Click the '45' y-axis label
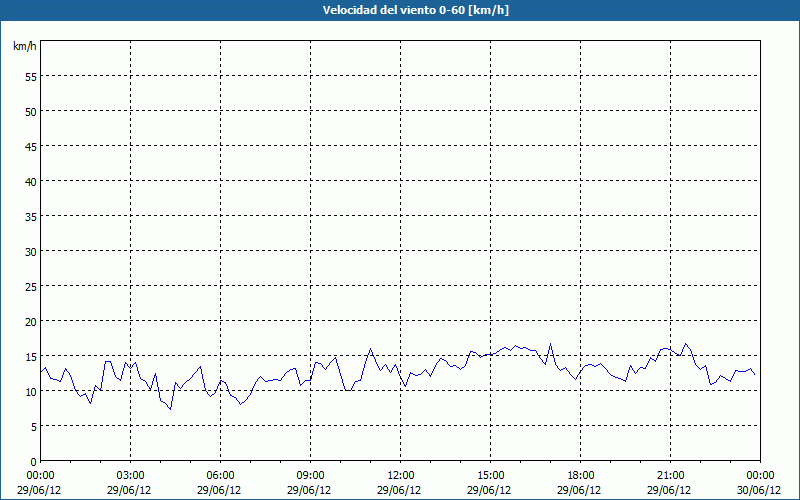This screenshot has height=500, width=800. pos(31,147)
